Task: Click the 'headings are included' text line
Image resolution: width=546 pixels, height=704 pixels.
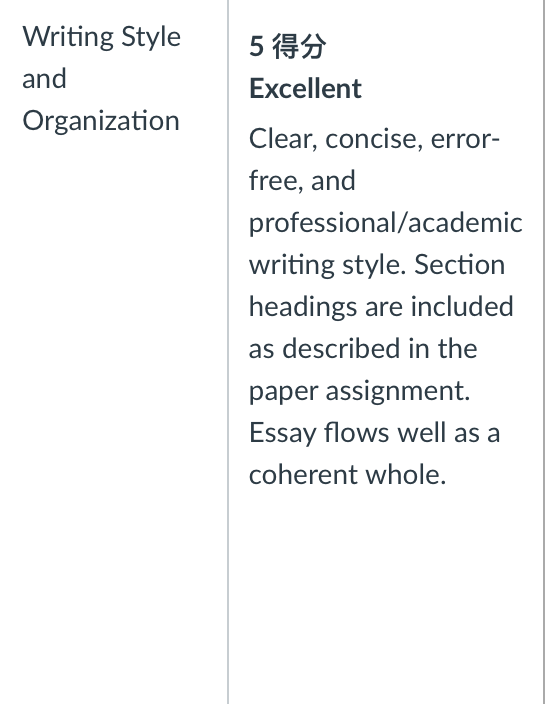Action: coord(381,307)
